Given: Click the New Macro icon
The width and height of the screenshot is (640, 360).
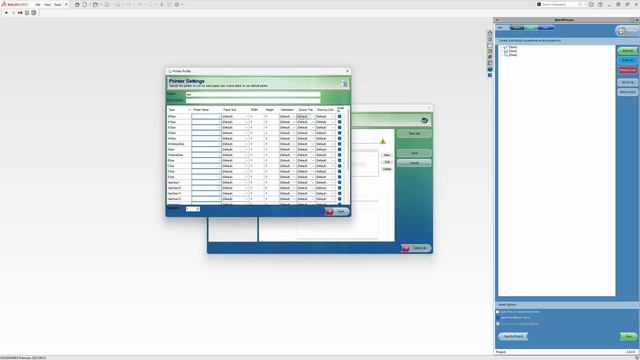Looking at the screenshot, I should click(x=27, y=13).
